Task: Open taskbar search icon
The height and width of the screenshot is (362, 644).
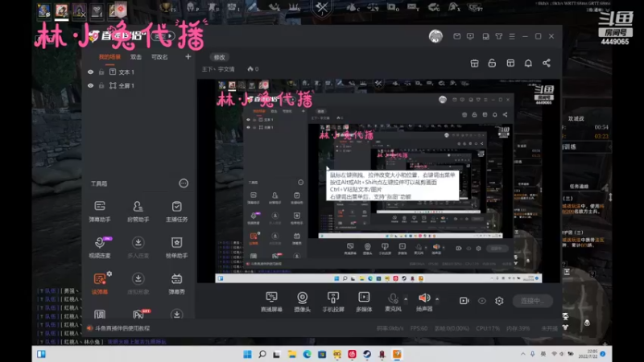Action: (x=262, y=354)
